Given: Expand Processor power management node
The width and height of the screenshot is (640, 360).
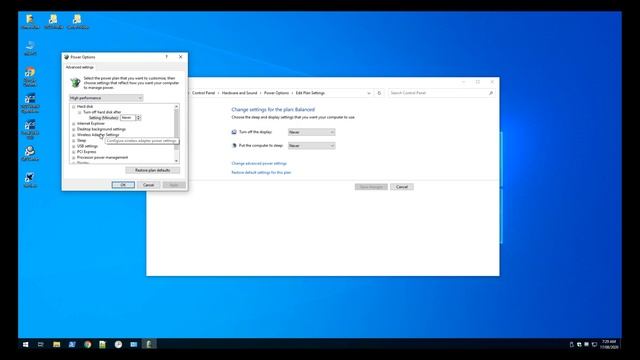Looking at the screenshot, I should click(74, 158).
